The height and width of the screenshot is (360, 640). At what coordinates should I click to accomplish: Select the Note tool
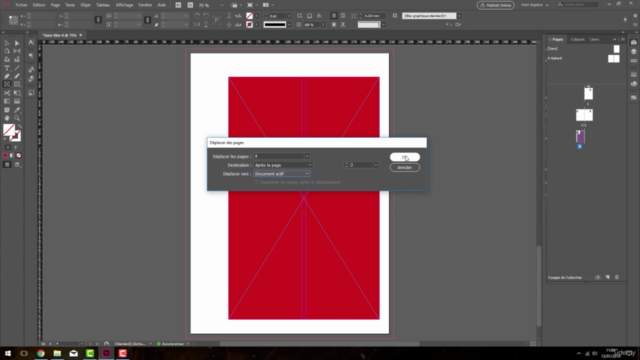pos(7,110)
